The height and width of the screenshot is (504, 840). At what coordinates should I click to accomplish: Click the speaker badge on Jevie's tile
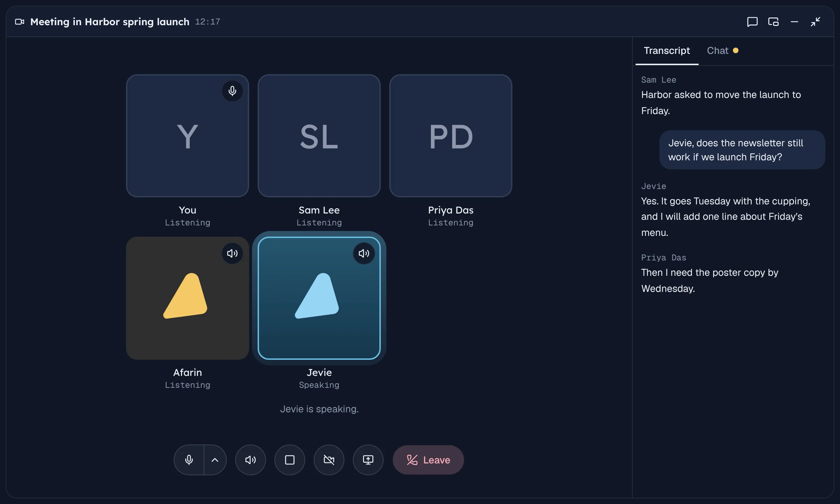click(x=364, y=253)
